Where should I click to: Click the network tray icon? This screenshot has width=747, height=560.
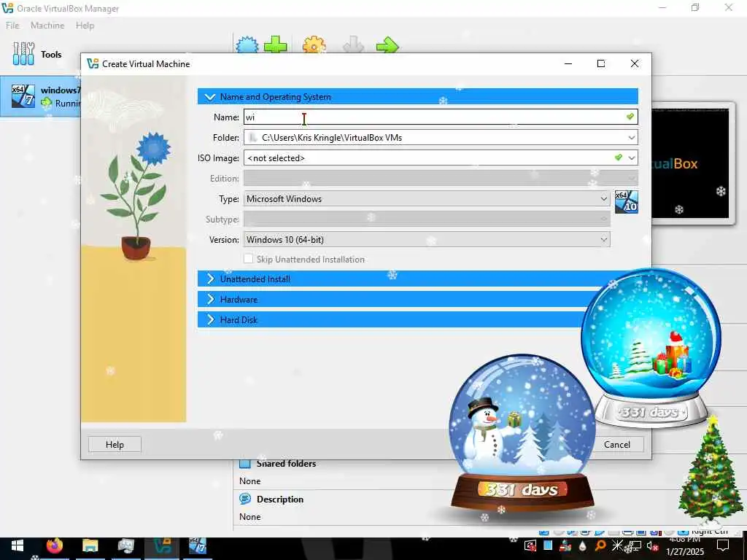click(635, 545)
